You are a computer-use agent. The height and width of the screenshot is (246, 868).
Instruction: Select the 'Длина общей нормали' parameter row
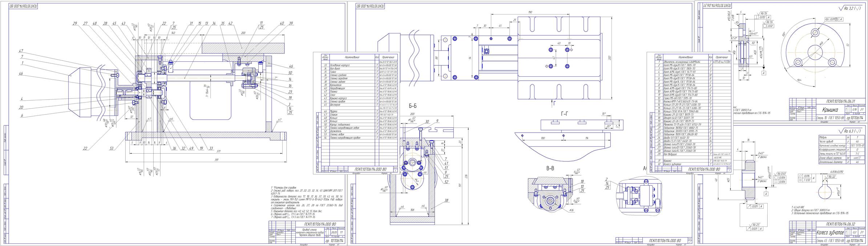coord(842,158)
